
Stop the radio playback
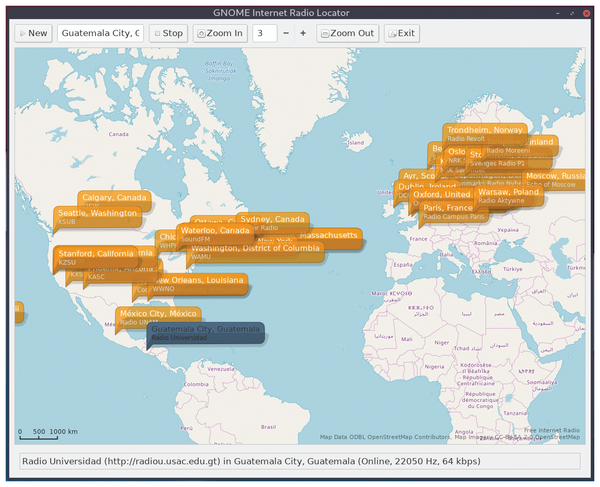168,33
